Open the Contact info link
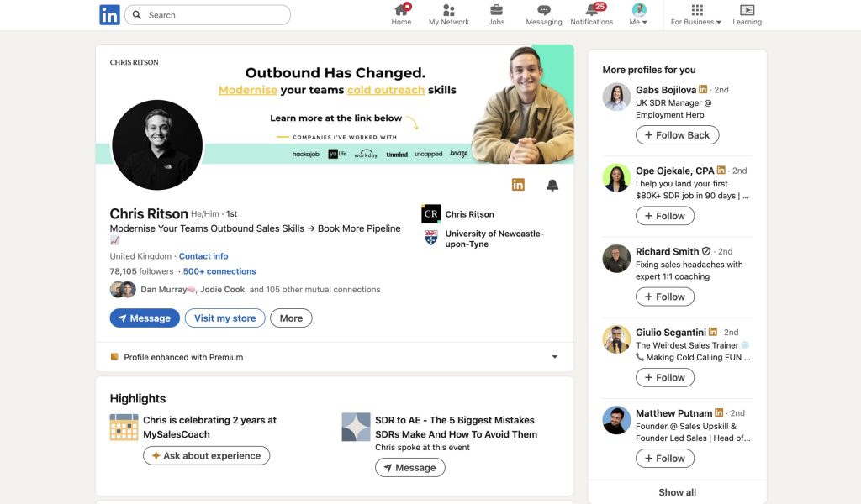Image resolution: width=861 pixels, height=504 pixels. coord(203,256)
